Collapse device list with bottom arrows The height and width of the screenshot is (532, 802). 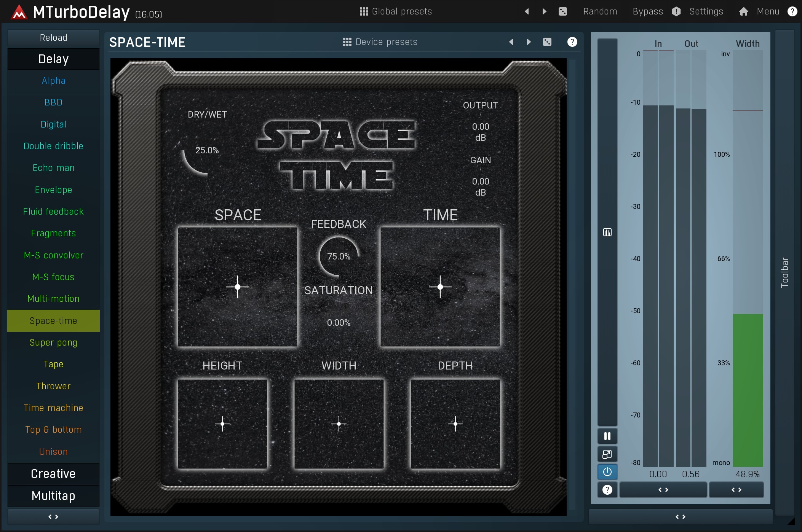tap(53, 517)
